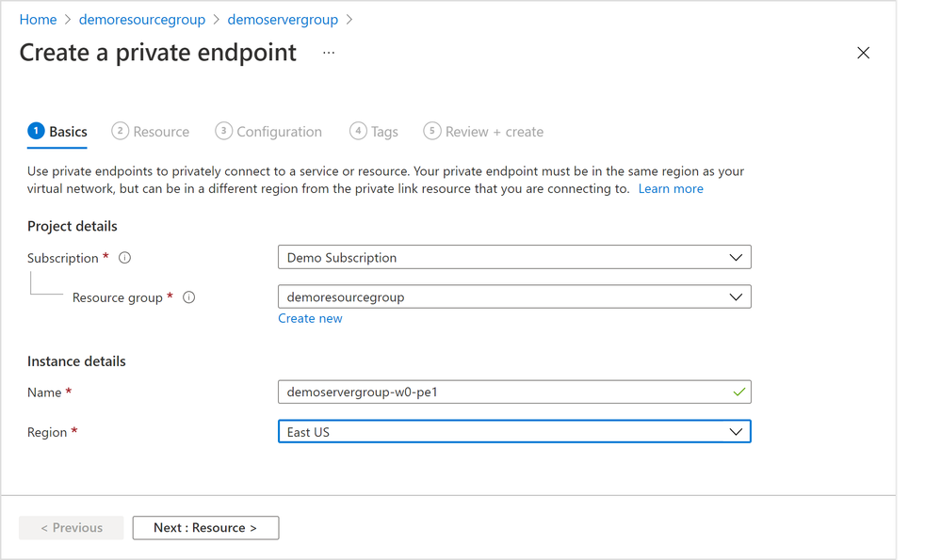The height and width of the screenshot is (560, 941).
Task: Open the demoservergroup breadcrumb link
Action: [x=282, y=19]
